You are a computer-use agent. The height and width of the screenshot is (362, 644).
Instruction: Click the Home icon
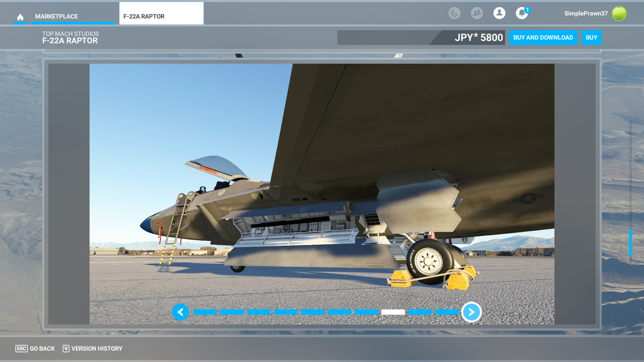pyautogui.click(x=20, y=17)
